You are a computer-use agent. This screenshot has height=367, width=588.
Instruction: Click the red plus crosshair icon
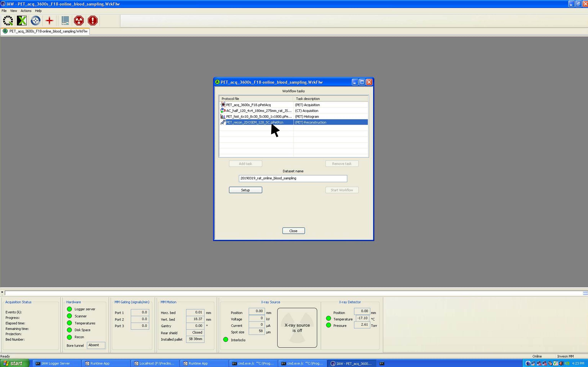49,21
